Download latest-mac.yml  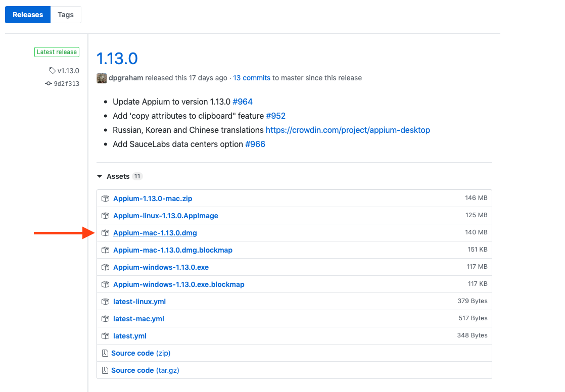pyautogui.click(x=138, y=319)
